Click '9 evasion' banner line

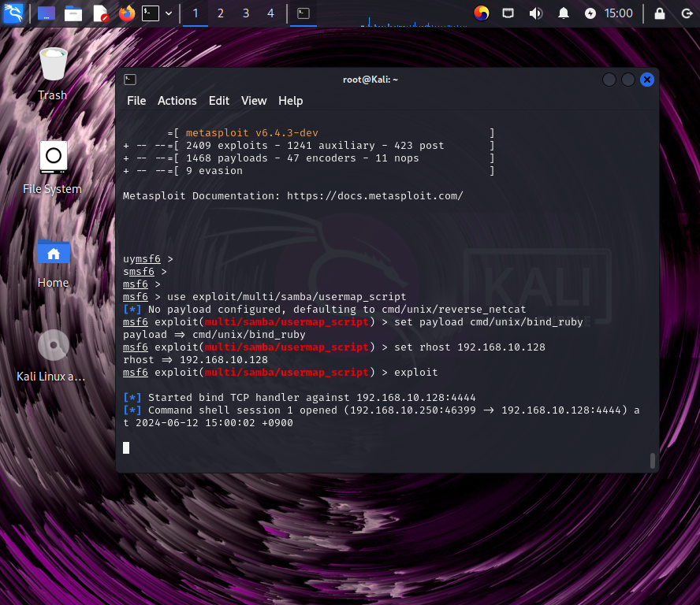(x=309, y=171)
